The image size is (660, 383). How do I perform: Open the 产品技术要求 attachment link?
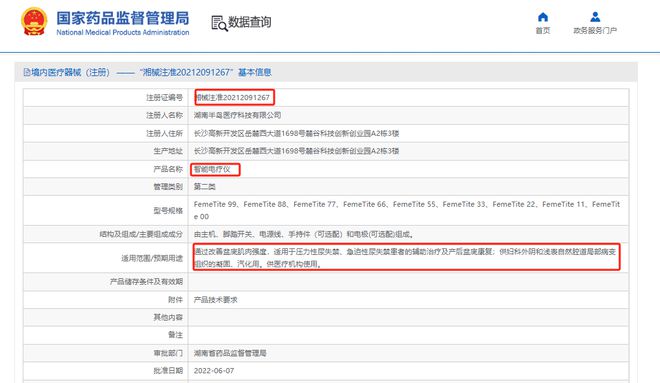216,300
